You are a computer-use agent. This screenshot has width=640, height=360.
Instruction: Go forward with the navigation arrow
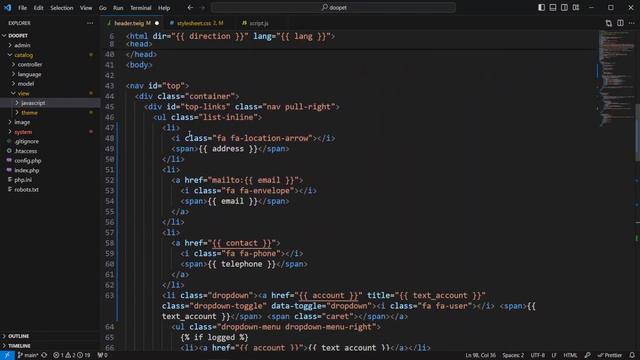coord(202,7)
